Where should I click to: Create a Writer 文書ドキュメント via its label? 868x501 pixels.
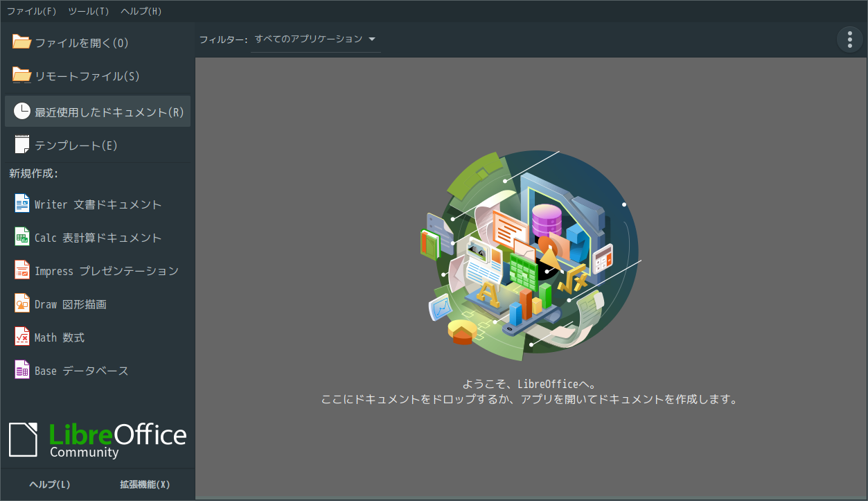[98, 204]
